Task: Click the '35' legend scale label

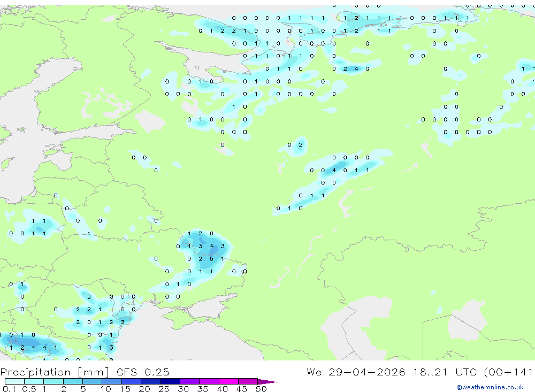Action: (x=203, y=389)
